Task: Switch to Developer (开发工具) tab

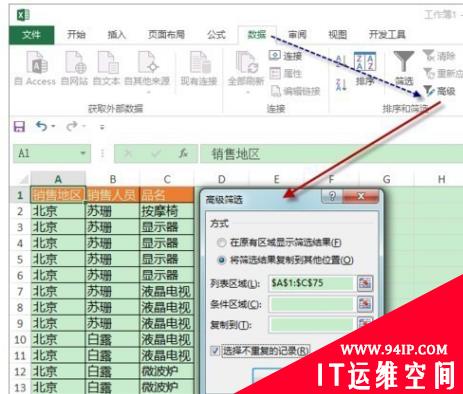Action: tap(387, 35)
